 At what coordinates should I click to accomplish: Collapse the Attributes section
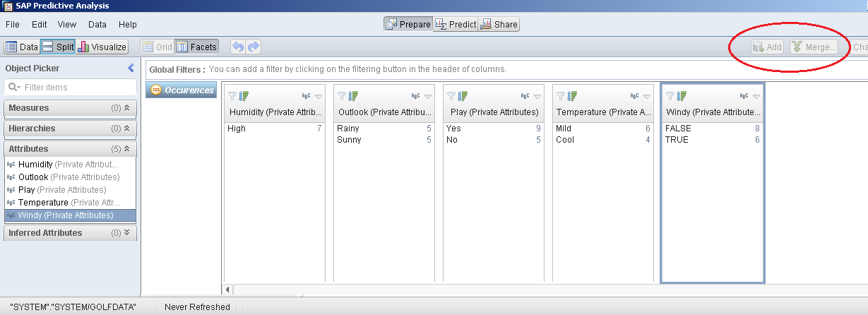126,149
